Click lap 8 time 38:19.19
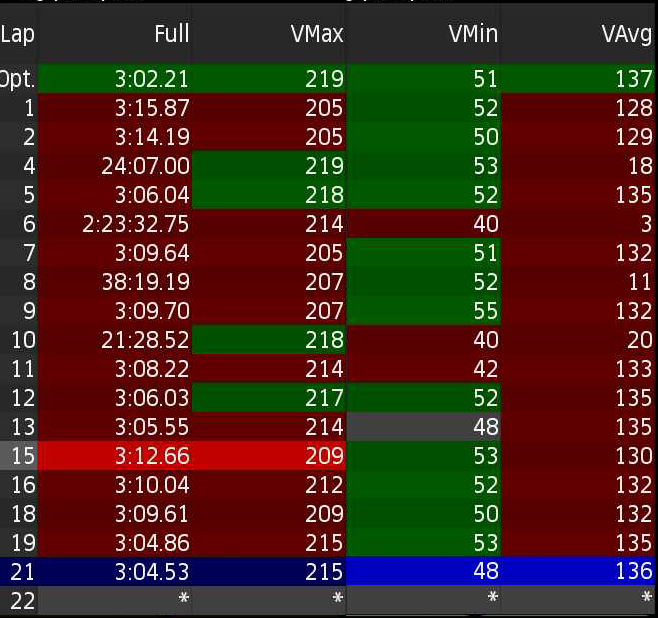658x618 pixels. point(145,283)
